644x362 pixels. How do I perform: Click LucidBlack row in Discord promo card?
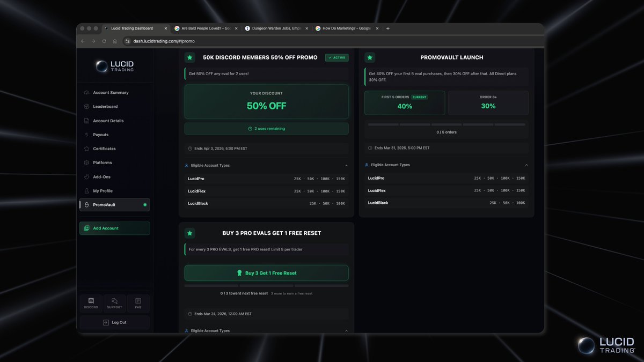(x=266, y=203)
